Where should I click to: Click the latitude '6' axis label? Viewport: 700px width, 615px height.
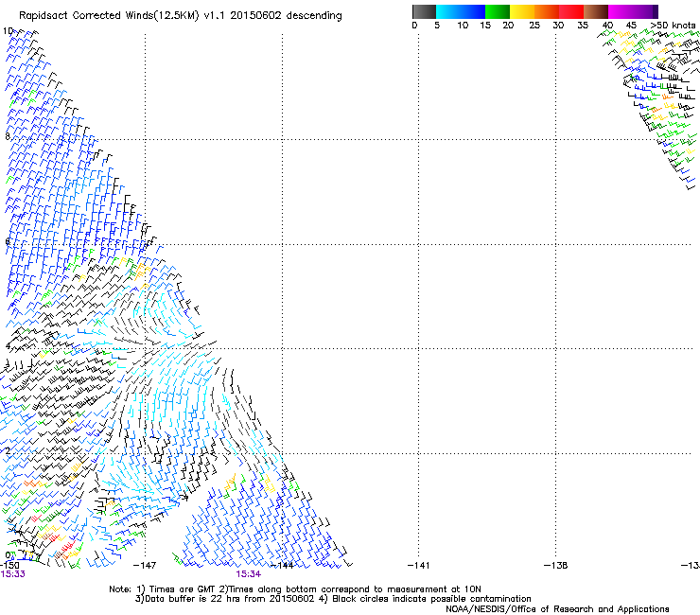[x=8, y=241]
